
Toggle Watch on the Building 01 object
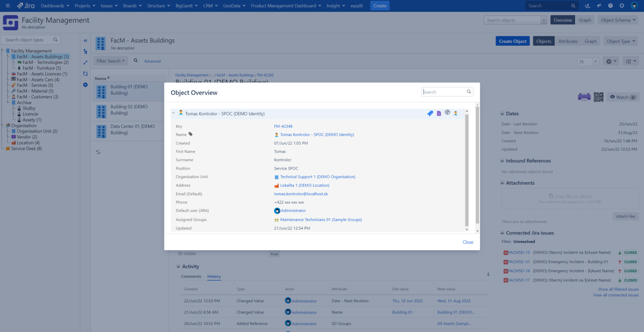pyautogui.click(x=623, y=97)
